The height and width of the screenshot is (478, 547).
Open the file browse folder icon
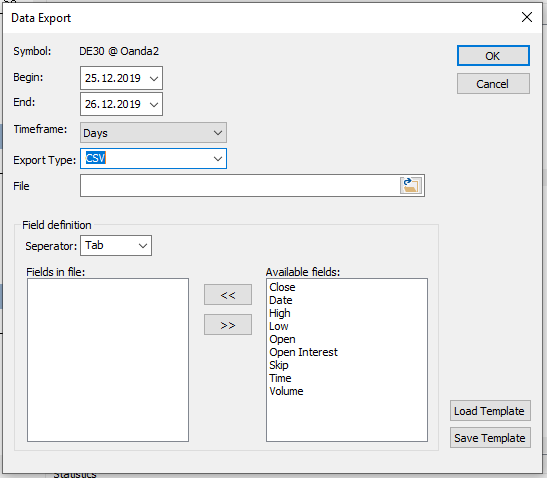coord(411,185)
